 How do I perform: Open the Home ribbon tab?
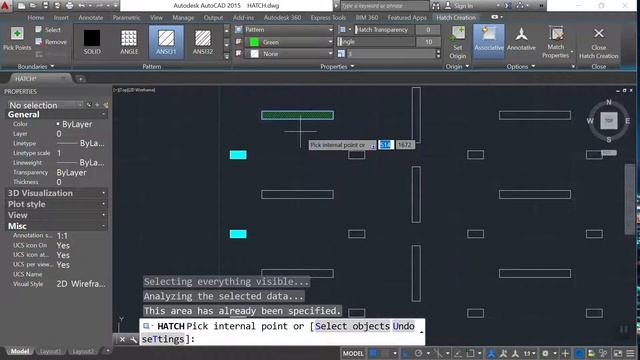click(x=36, y=18)
